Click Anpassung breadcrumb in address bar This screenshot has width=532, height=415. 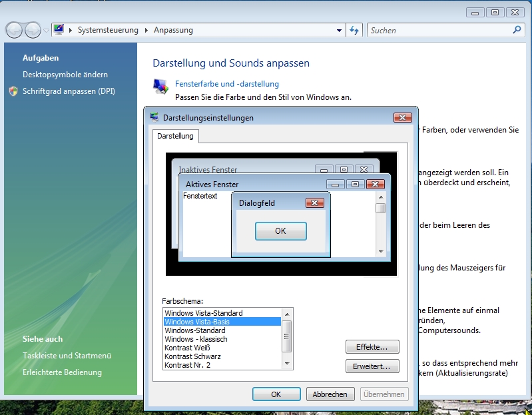tap(173, 30)
